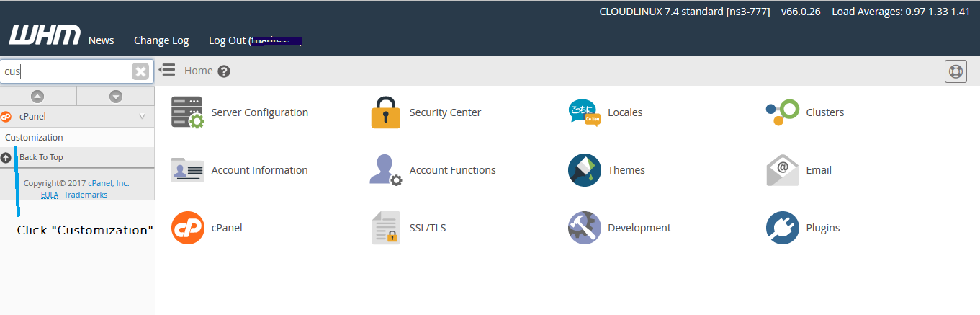
Task: Click the Email label
Action: pyautogui.click(x=819, y=170)
